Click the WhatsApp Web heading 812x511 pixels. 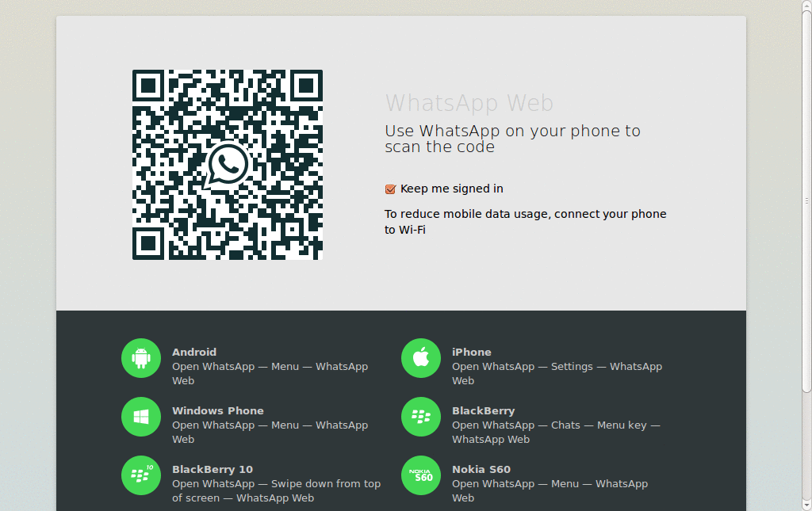coord(469,103)
